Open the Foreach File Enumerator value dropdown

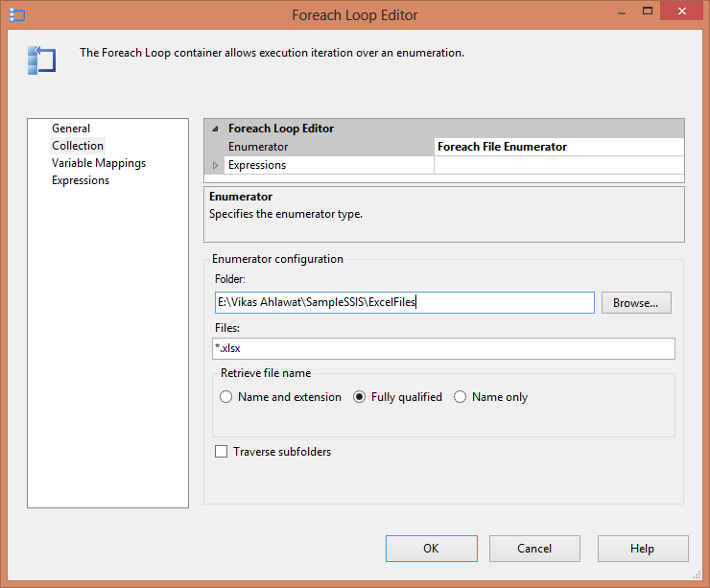pos(558,147)
